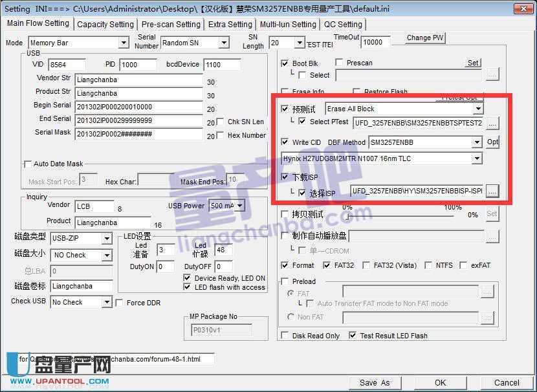Browse a file for 制作自动播放盘

[x=492, y=237]
